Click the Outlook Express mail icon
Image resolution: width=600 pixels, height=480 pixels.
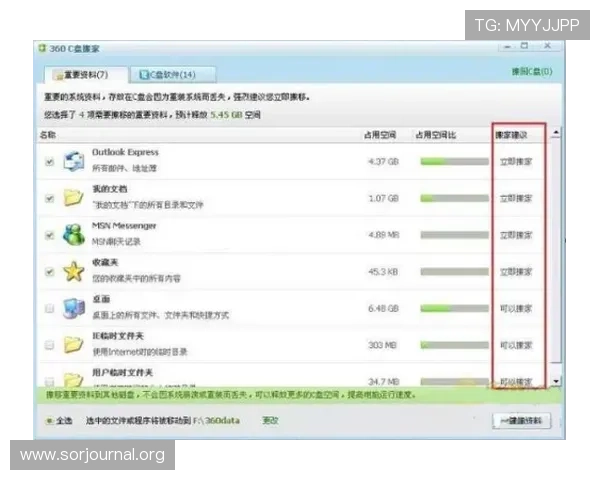(x=73, y=161)
